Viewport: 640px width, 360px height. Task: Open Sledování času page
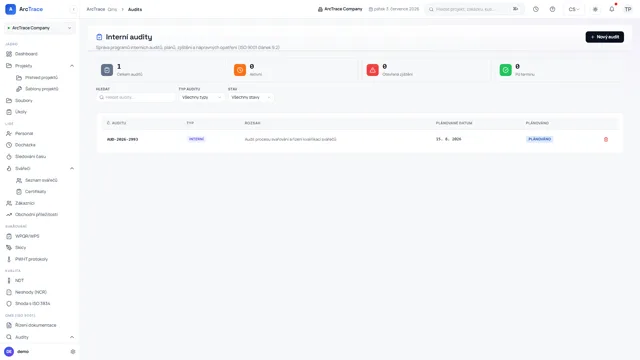pos(30,157)
